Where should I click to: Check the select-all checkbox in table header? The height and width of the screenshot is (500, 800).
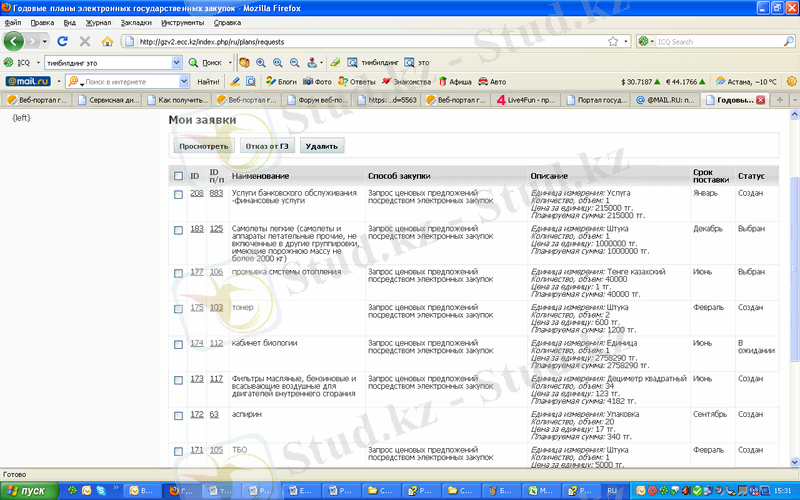[177, 177]
